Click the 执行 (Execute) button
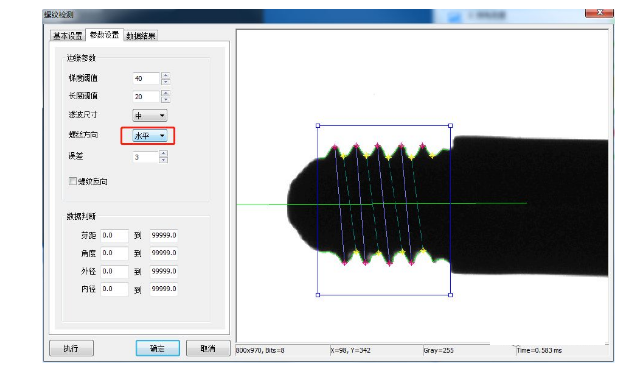 point(71,348)
